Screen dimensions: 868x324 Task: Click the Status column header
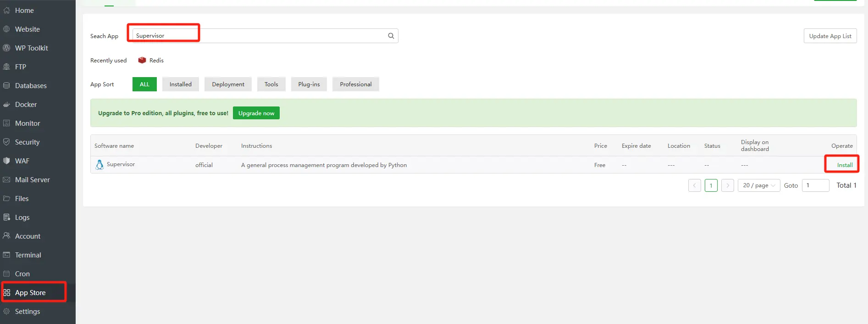pos(712,146)
